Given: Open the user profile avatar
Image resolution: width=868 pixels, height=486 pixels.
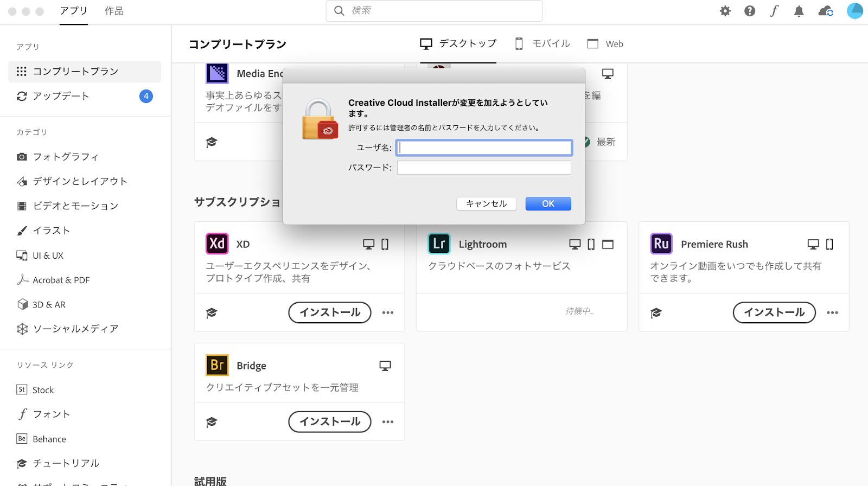Looking at the screenshot, I should pyautogui.click(x=855, y=11).
